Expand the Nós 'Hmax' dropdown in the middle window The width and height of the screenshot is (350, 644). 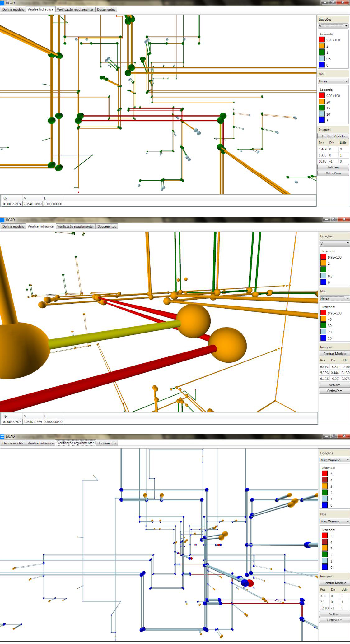(334, 298)
